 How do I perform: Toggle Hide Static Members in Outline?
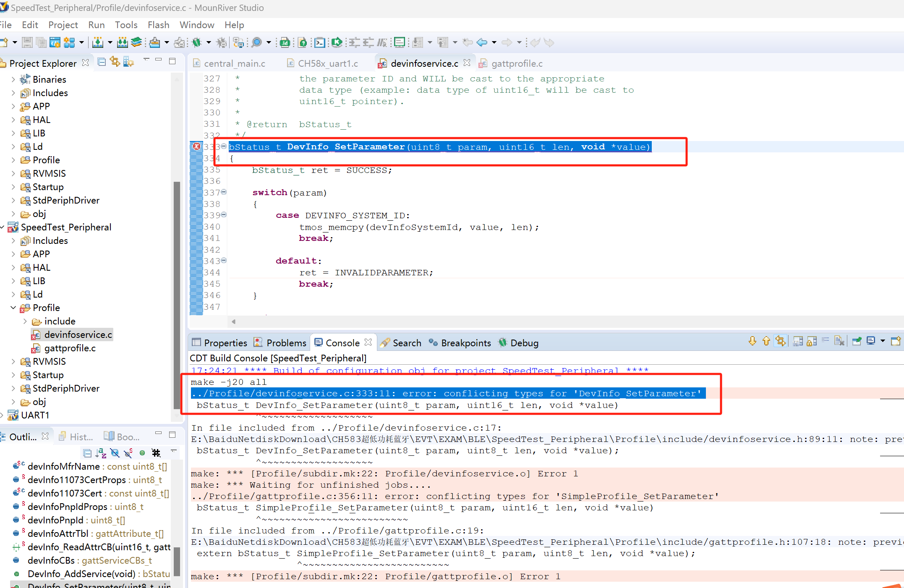pos(128,453)
